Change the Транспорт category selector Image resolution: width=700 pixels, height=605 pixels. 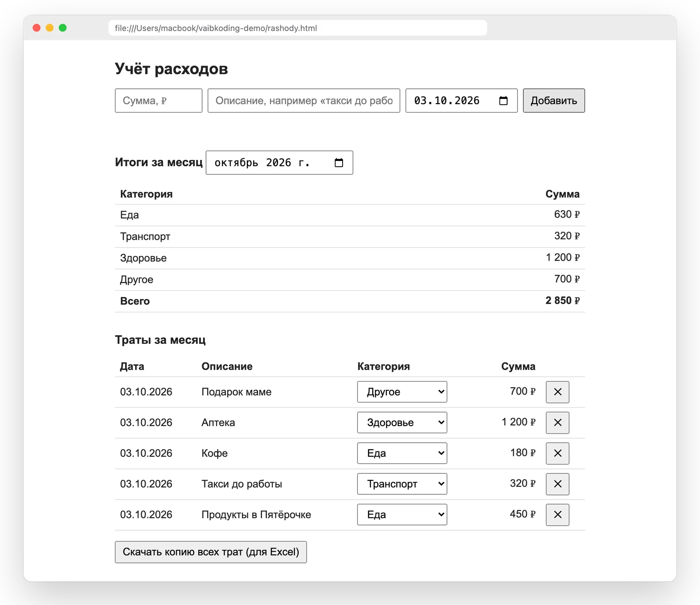tap(402, 484)
